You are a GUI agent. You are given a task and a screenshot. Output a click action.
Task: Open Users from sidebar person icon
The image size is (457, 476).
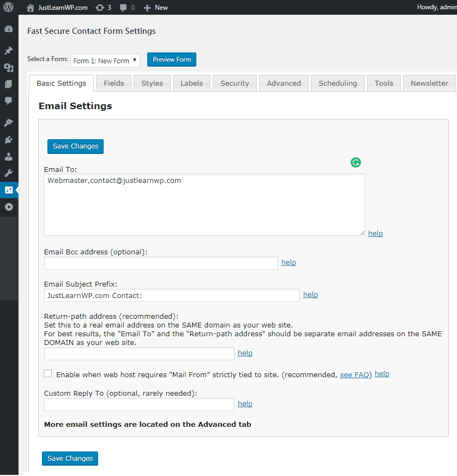pos(9,157)
